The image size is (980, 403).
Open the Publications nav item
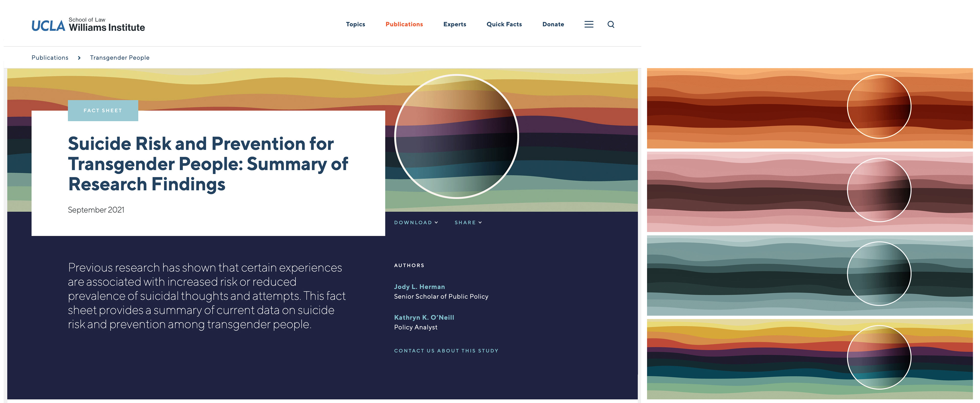click(x=404, y=24)
